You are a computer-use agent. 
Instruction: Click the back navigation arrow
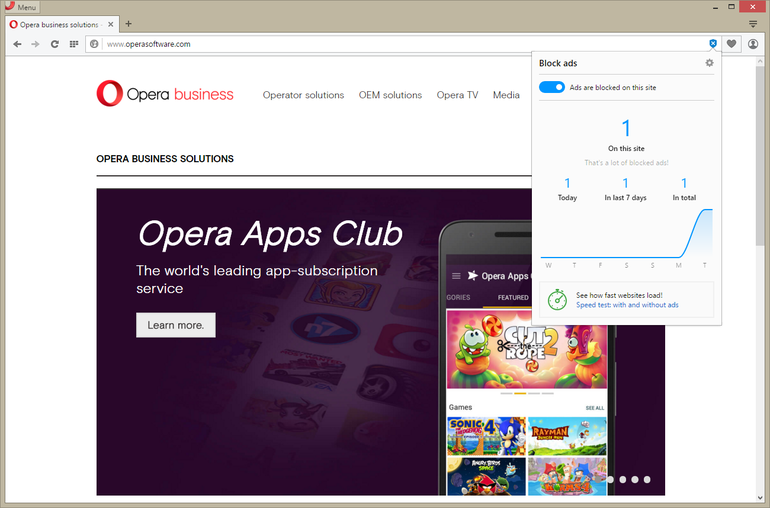click(17, 44)
